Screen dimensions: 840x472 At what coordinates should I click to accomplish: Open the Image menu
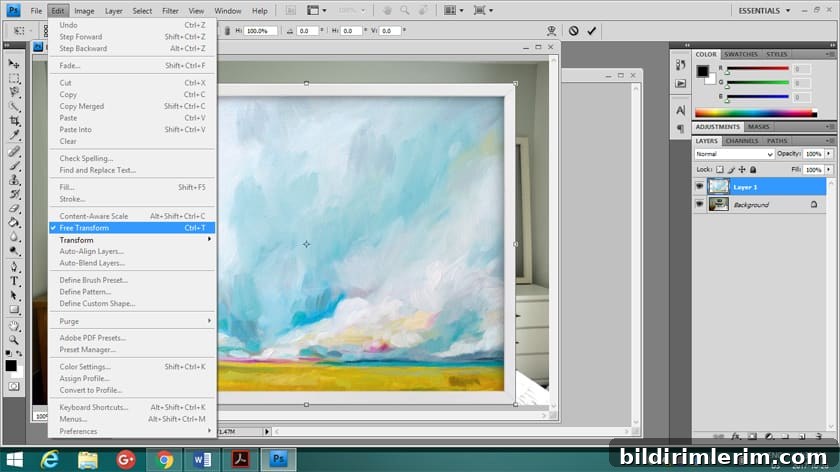(84, 11)
